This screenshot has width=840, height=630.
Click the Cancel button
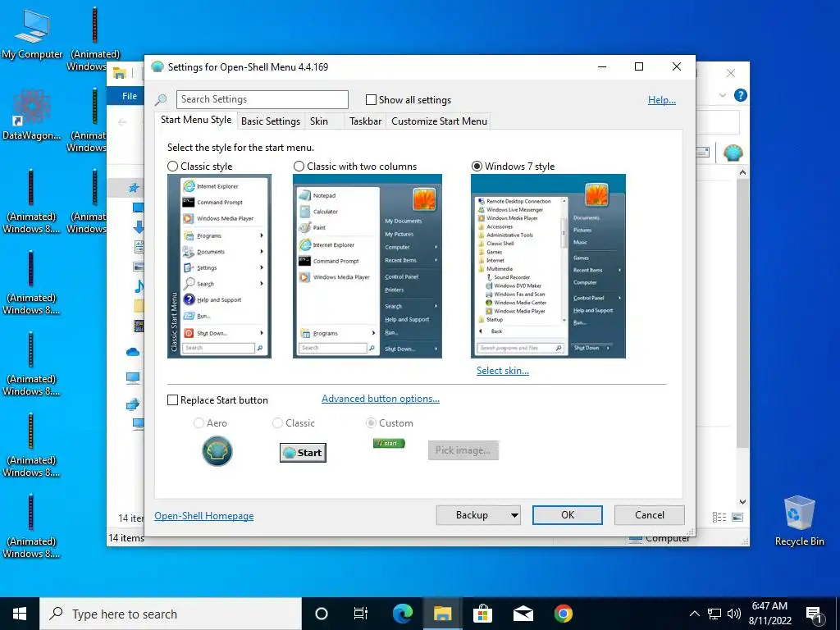coord(650,515)
